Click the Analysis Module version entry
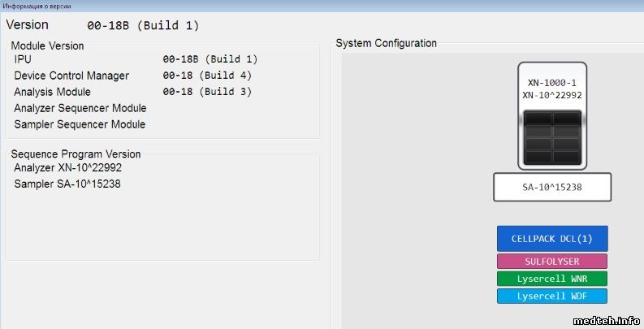The image size is (644, 329). 130,92
